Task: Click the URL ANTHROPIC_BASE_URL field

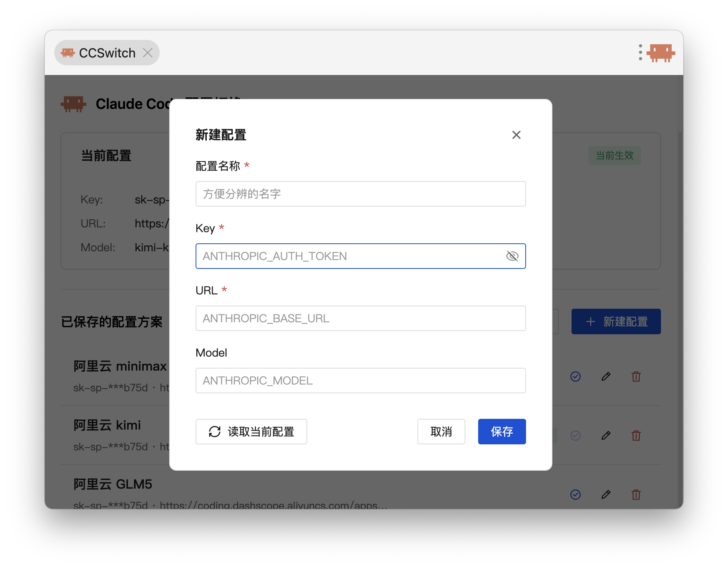Action: pyautogui.click(x=360, y=318)
